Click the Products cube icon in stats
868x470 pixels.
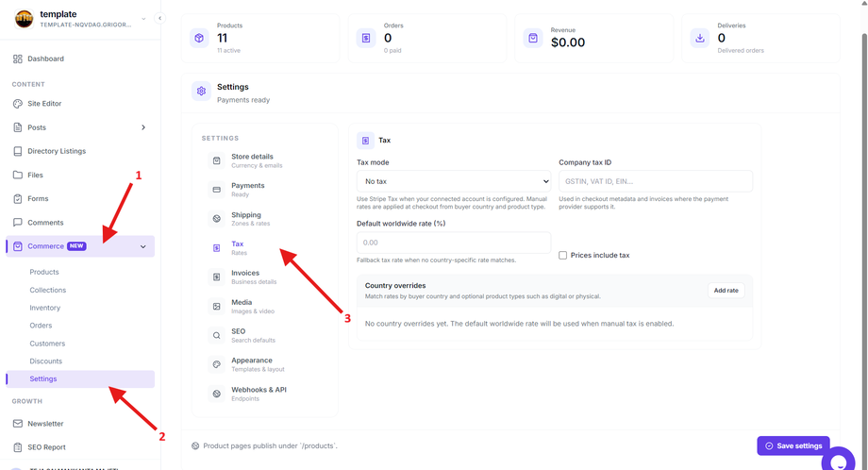pos(199,38)
